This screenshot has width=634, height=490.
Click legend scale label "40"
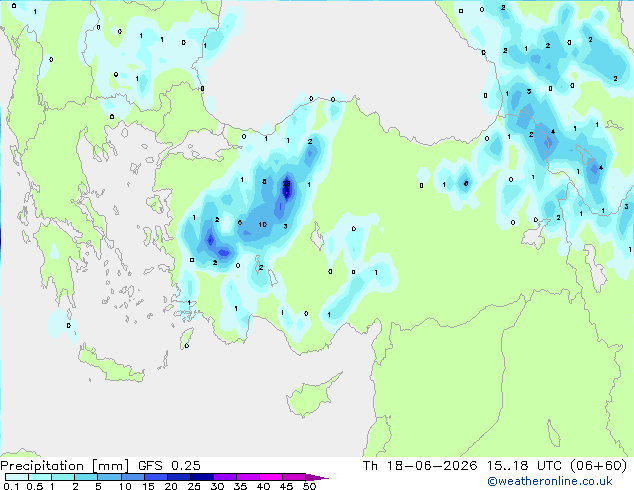coord(263,486)
